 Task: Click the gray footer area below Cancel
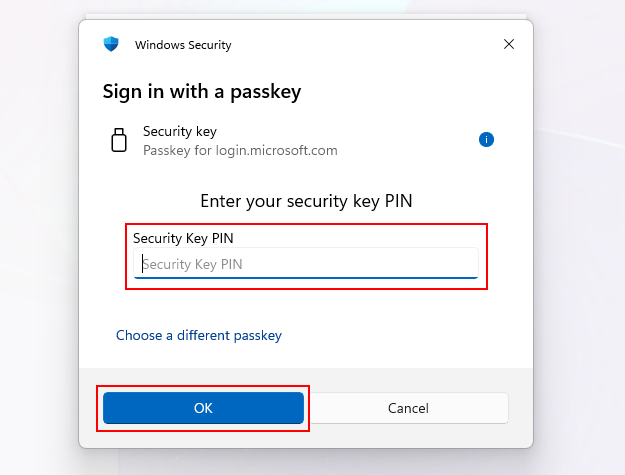408,436
